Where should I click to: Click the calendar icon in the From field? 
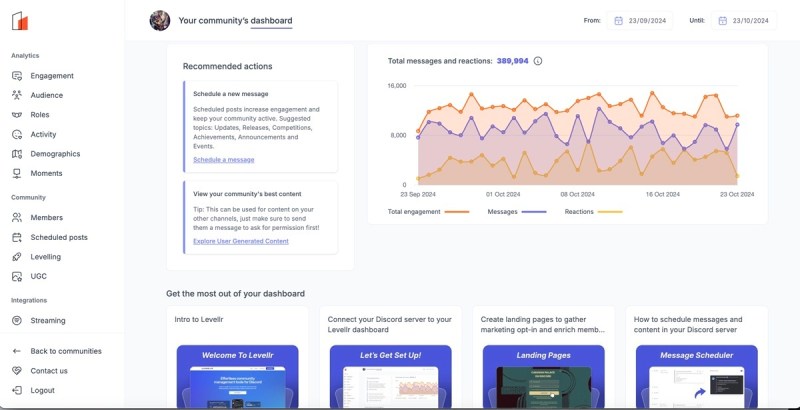coord(618,21)
